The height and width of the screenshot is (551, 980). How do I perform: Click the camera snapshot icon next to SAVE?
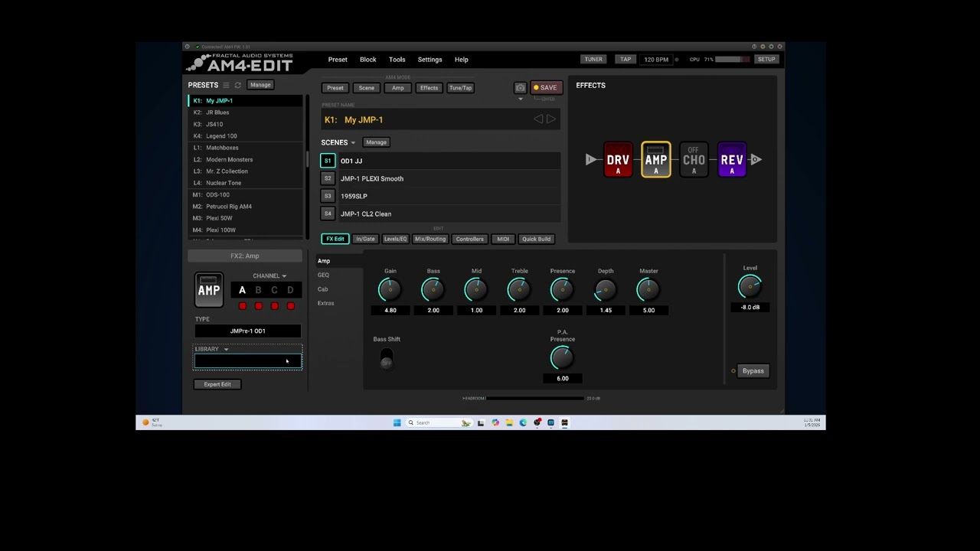pos(520,88)
